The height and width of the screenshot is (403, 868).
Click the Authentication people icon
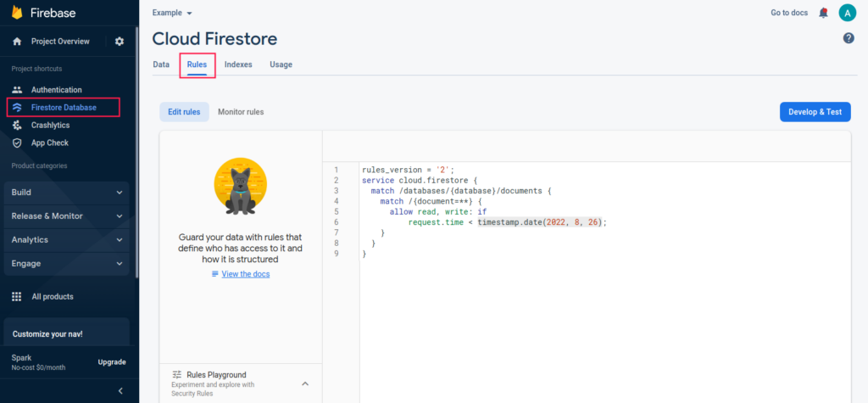coord(17,90)
